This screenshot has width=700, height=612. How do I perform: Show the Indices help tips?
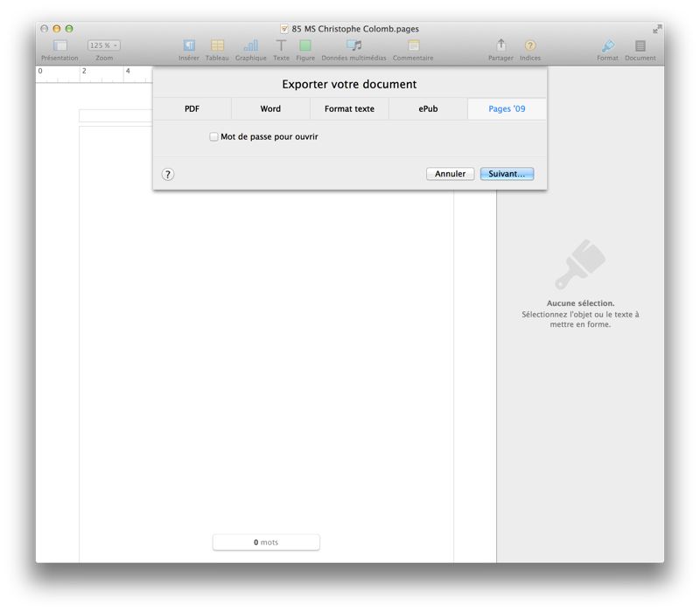click(x=530, y=45)
